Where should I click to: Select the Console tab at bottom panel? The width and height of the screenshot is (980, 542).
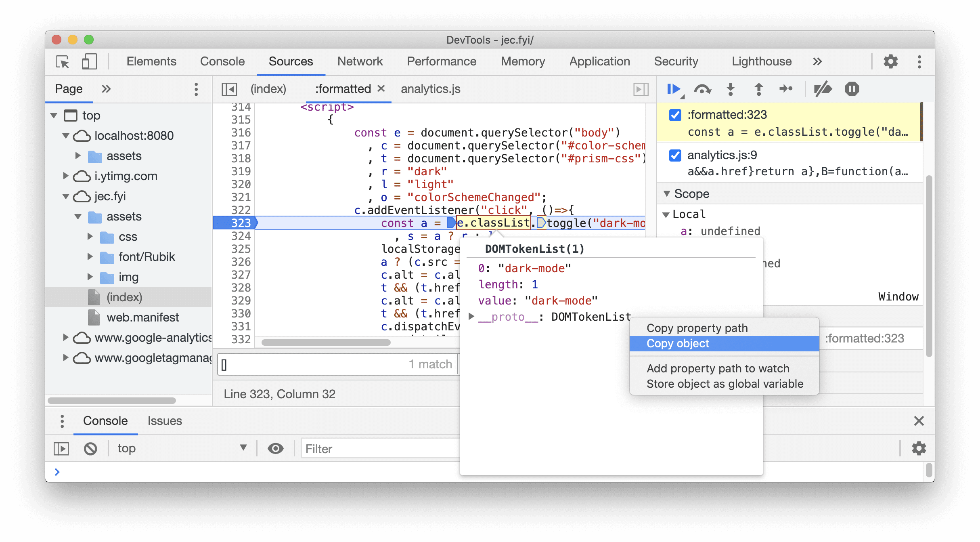pos(105,421)
